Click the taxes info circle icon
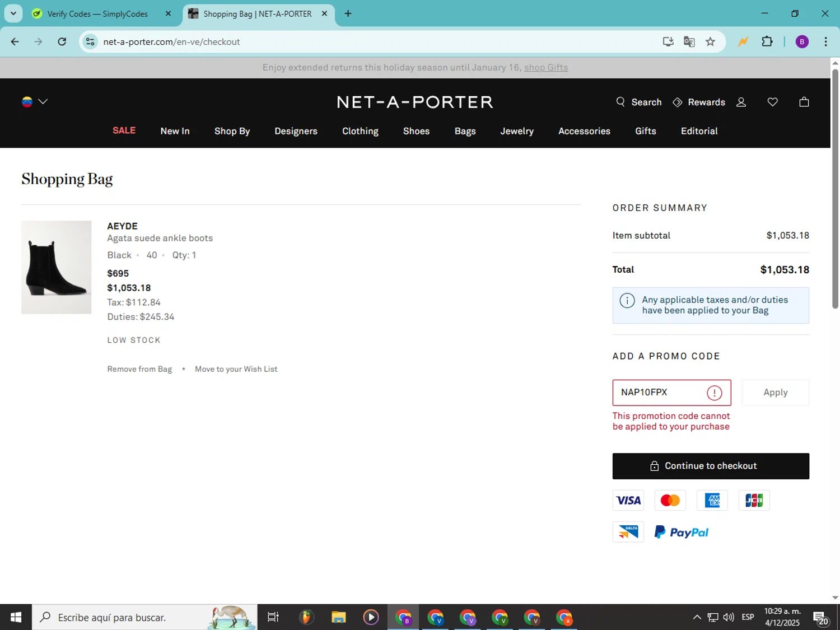Image resolution: width=840 pixels, height=630 pixels. (x=627, y=301)
